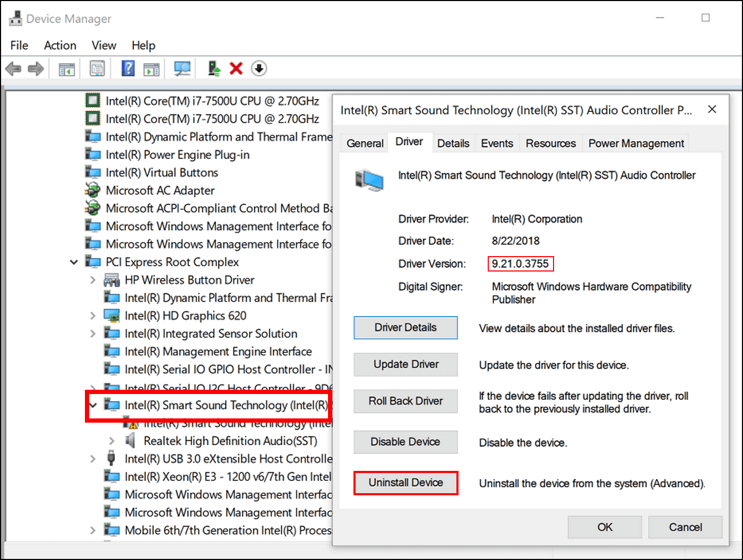Click the Forward arrow toolbar icon
This screenshot has height=560, width=743.
pyautogui.click(x=36, y=68)
